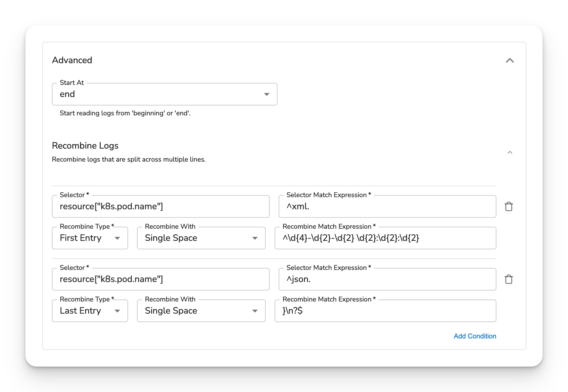
Task: Click the Add Condition link
Action: pyautogui.click(x=475, y=336)
